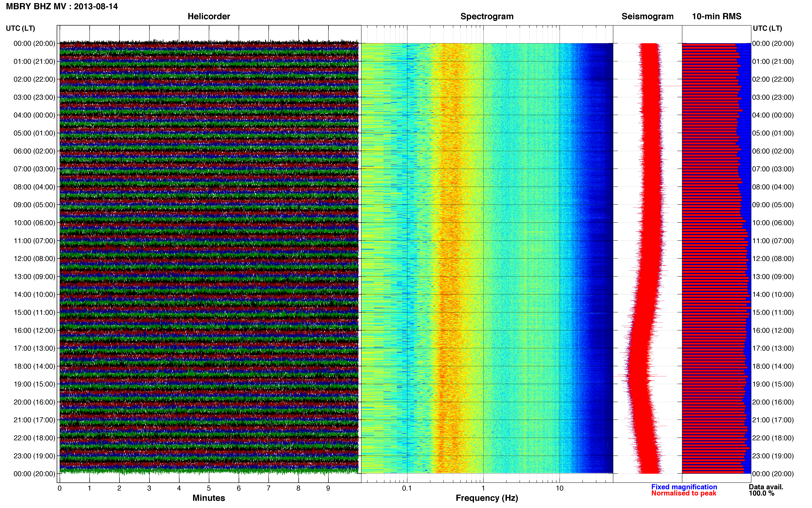812x508 pixels.
Task: Click the '0.1' frequency tick label
Action: (x=407, y=488)
